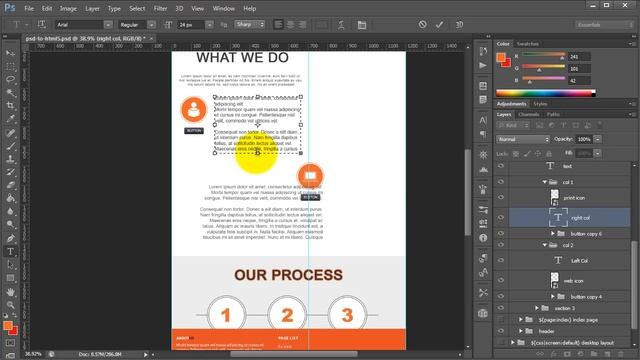Hide the 'right col' text layer
Image resolution: width=640 pixels, height=360 pixels.
[x=501, y=218]
